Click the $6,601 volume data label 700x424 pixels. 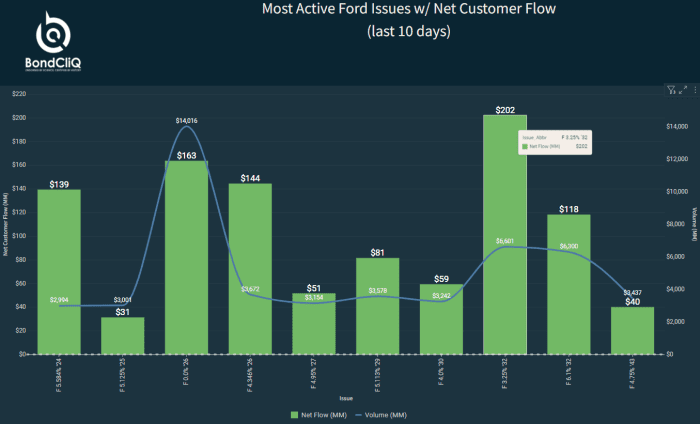pos(505,241)
